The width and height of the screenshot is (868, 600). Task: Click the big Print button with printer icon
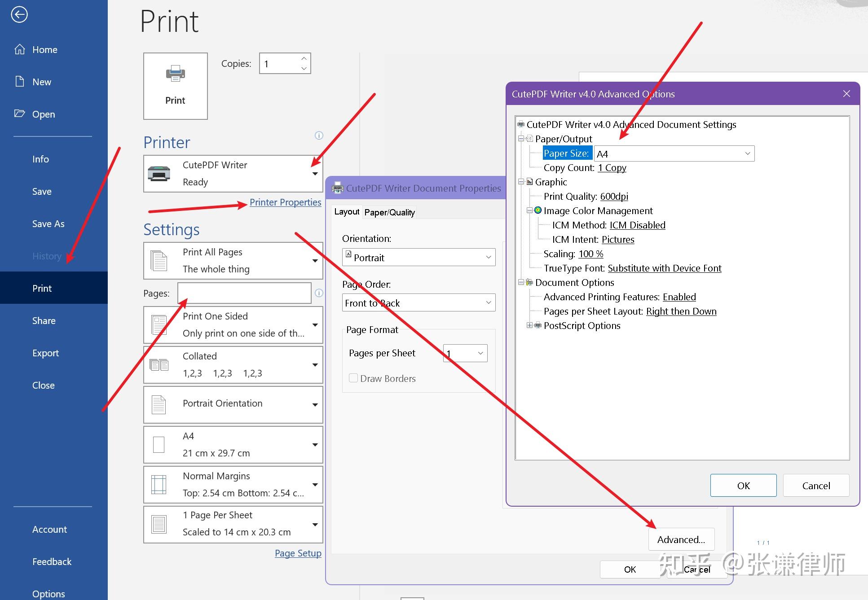[x=175, y=86]
